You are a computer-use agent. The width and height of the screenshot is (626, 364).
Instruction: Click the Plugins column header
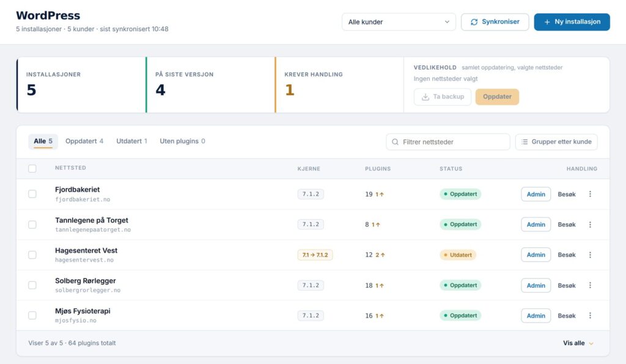click(x=378, y=169)
